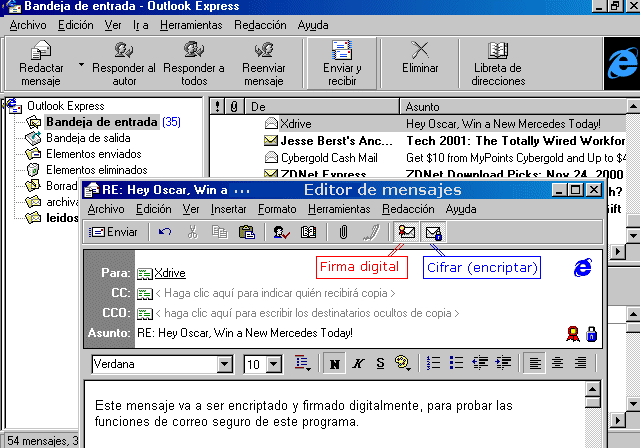Click the Asunto subject field
640x448 pixels.
tap(245, 333)
